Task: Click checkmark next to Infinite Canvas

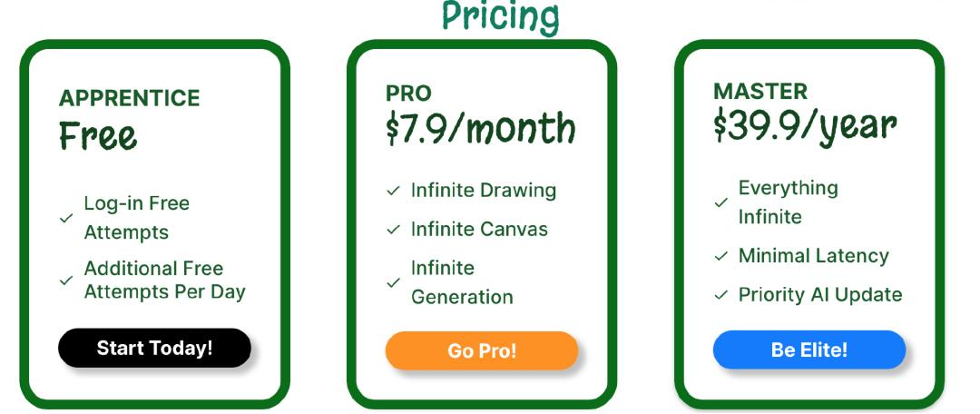Action: 393,230
